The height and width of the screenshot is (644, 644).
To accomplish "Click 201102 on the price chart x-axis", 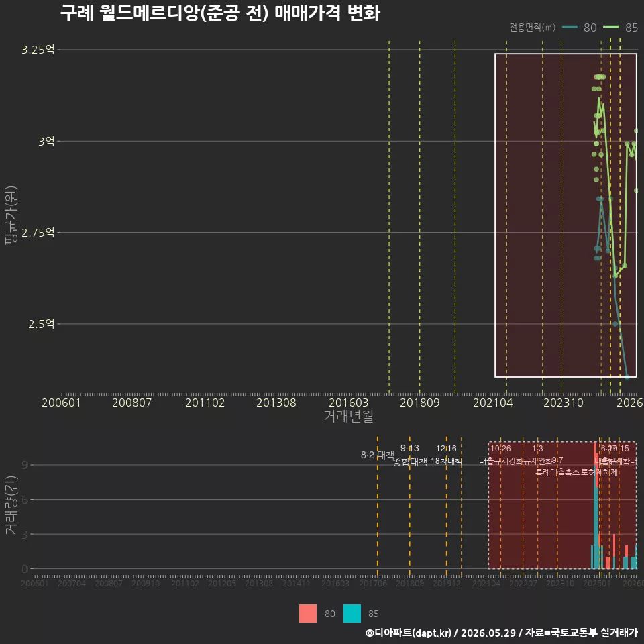I will click(205, 402).
